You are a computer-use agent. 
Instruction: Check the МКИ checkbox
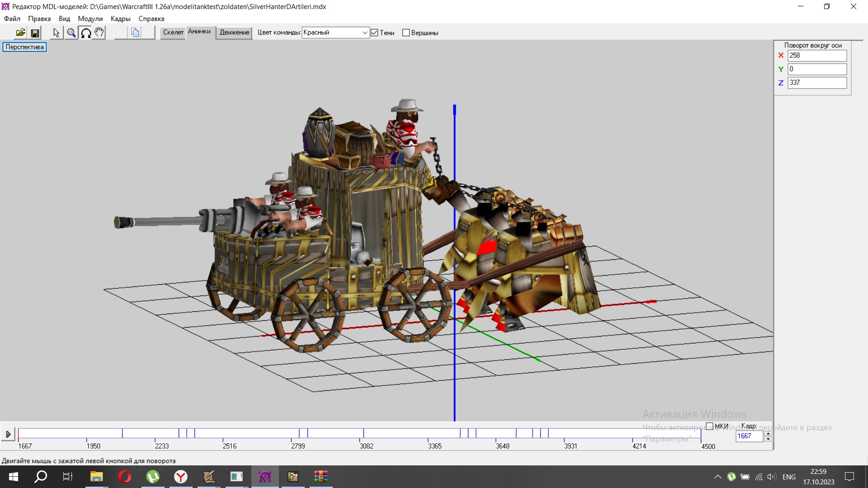point(709,426)
